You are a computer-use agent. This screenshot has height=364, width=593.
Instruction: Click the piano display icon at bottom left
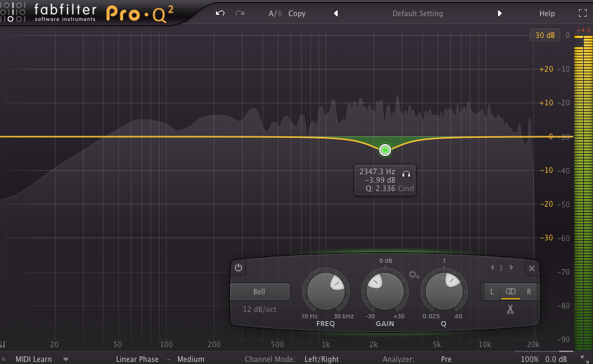pos(3,344)
